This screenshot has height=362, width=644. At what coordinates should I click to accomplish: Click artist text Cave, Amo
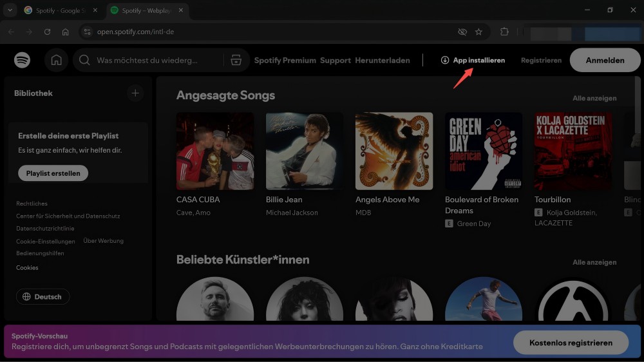pos(193,213)
